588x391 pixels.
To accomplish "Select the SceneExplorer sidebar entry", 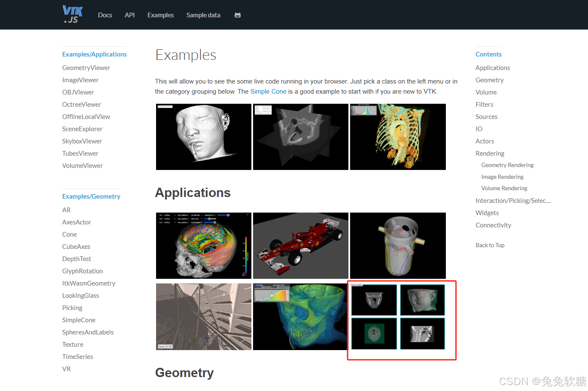I will (x=82, y=129).
